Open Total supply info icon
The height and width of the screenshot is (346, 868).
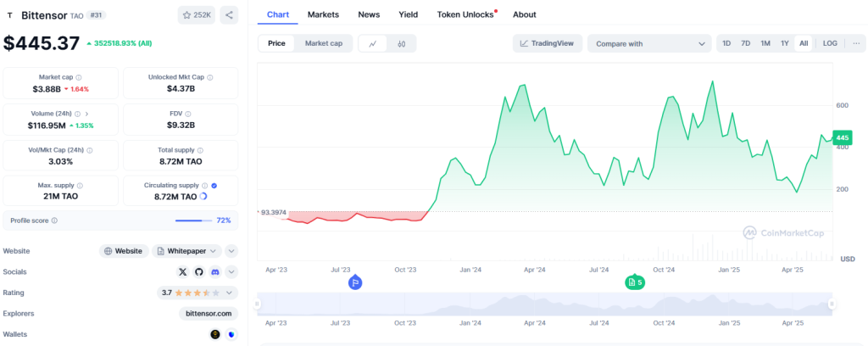coord(200,150)
